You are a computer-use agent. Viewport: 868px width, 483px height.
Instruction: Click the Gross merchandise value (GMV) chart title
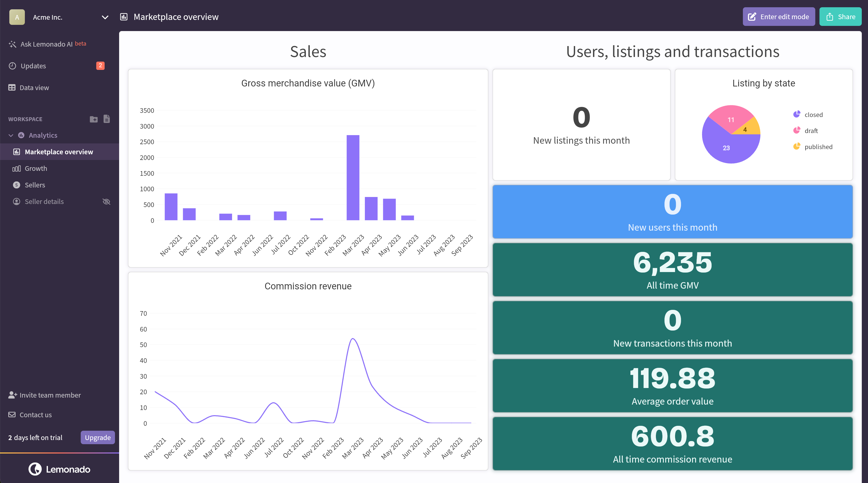click(x=308, y=83)
